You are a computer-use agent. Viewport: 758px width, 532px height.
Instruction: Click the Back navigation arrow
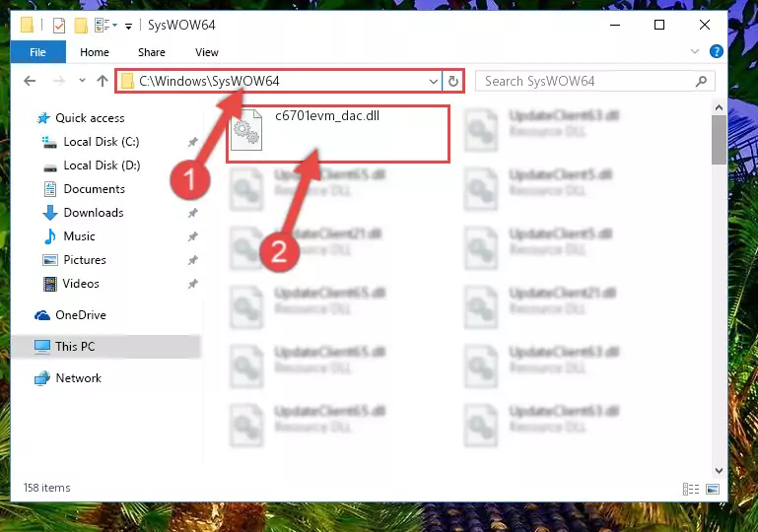[30, 81]
